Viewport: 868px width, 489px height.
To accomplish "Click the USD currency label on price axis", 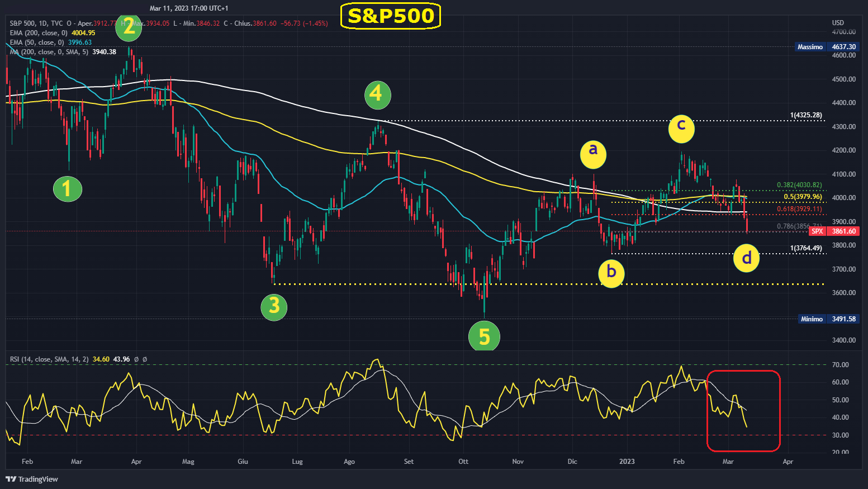I will (838, 23).
